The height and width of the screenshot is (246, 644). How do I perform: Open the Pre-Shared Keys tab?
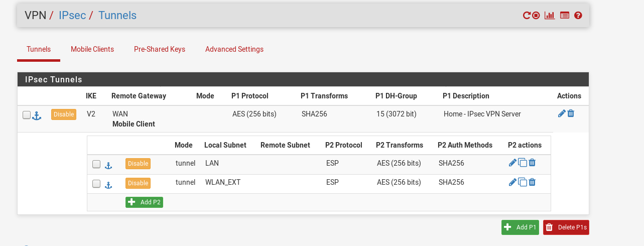(160, 49)
